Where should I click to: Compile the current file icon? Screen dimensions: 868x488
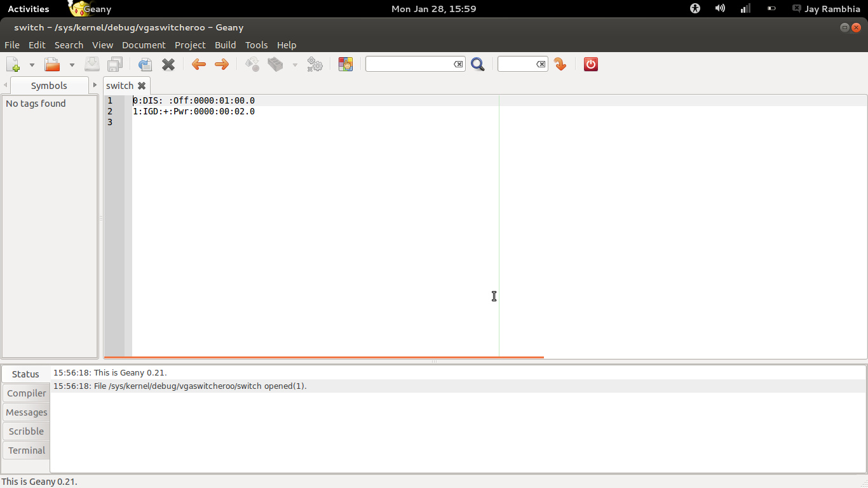pyautogui.click(x=252, y=64)
